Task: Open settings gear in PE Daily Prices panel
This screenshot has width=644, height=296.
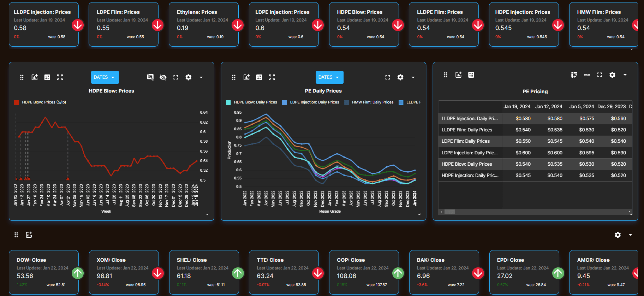Action: coord(400,77)
